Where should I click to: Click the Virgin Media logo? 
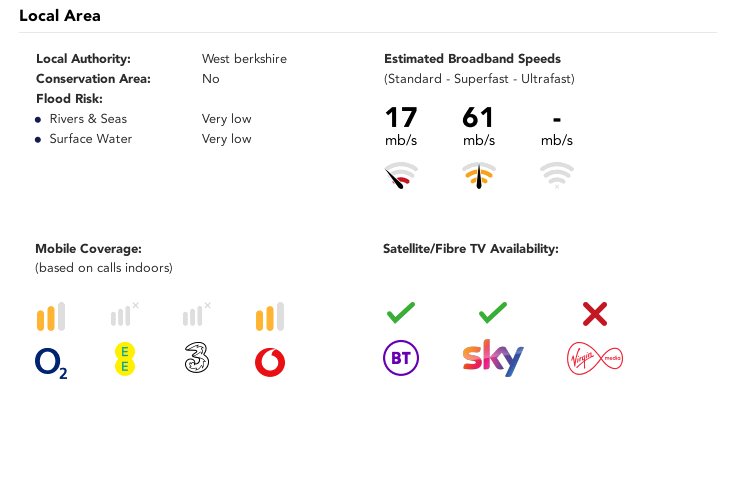point(595,359)
